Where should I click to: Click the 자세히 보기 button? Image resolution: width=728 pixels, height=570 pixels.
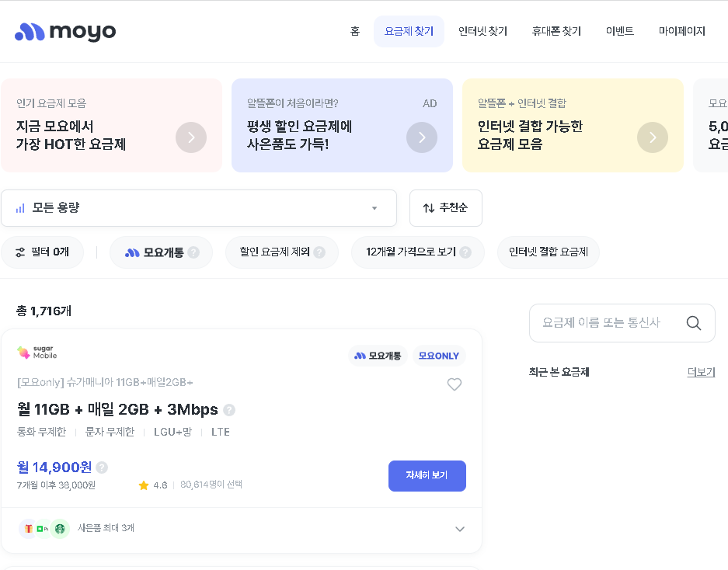(x=427, y=476)
